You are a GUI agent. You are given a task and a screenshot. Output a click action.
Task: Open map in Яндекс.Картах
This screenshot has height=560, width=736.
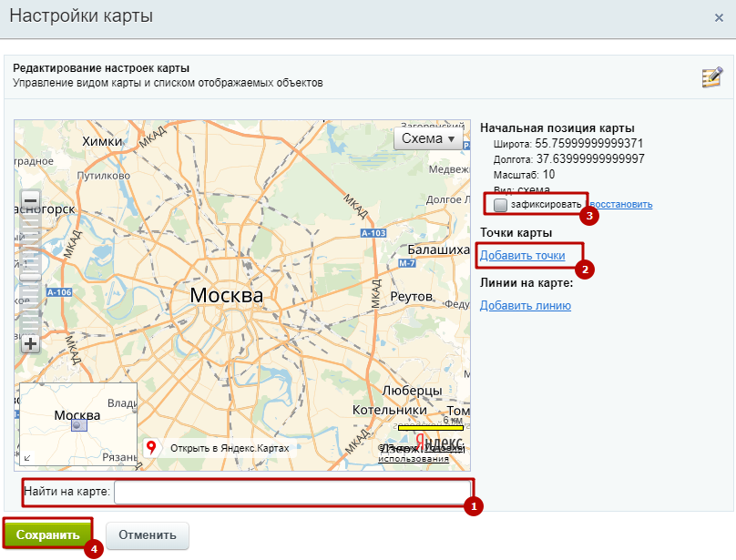[x=229, y=448]
